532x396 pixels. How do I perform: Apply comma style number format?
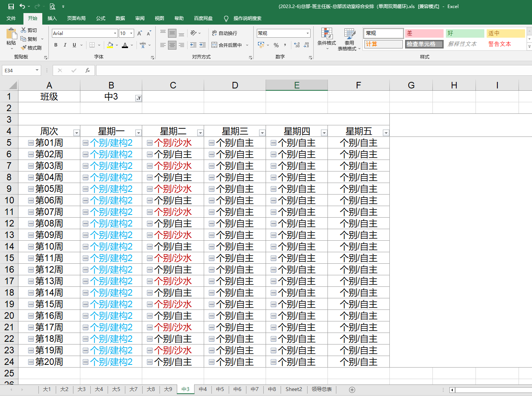click(285, 45)
